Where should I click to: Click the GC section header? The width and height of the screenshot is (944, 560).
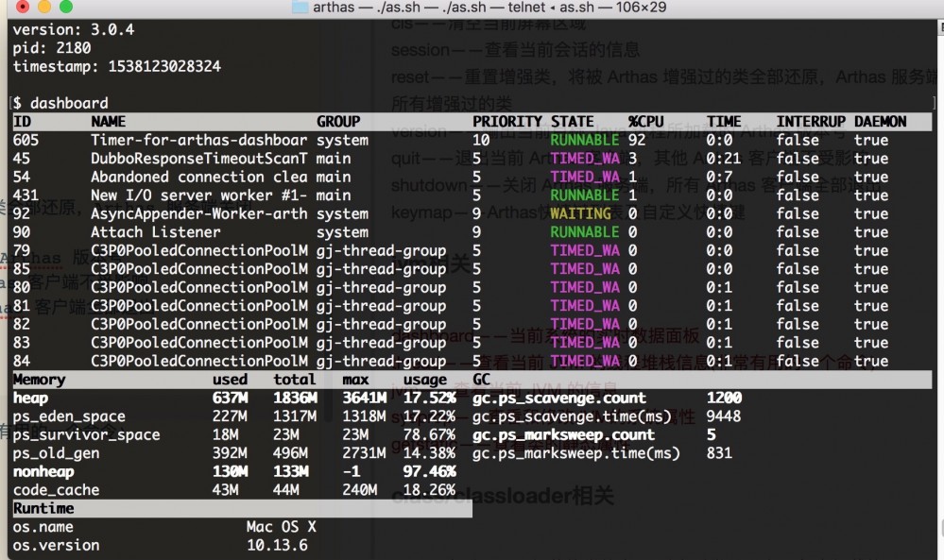pos(481,380)
